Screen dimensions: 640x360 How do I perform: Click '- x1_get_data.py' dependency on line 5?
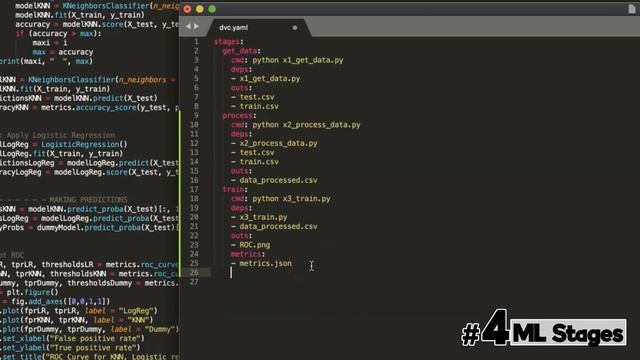265,79
